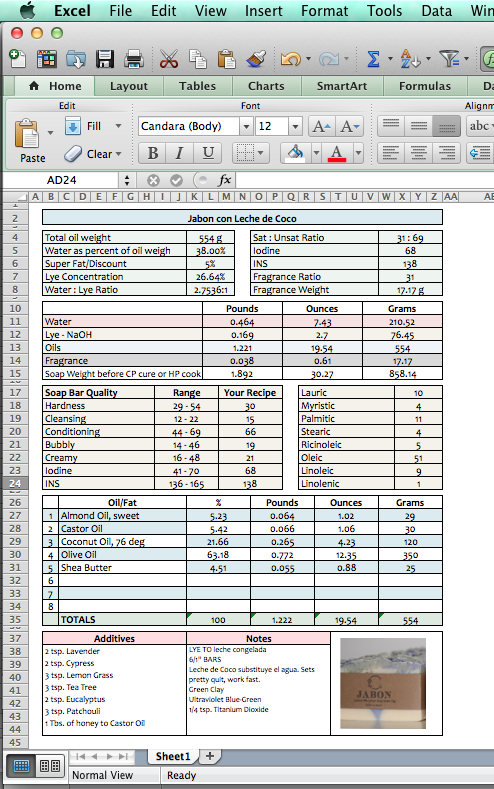Open the Insert menu
The image size is (494, 789).
click(x=264, y=11)
